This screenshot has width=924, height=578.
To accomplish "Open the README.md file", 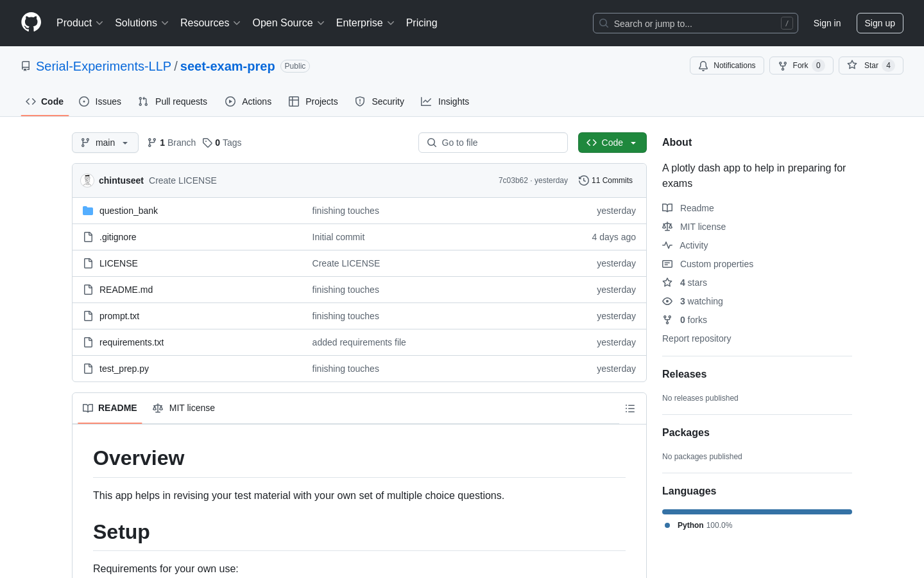I will (126, 290).
